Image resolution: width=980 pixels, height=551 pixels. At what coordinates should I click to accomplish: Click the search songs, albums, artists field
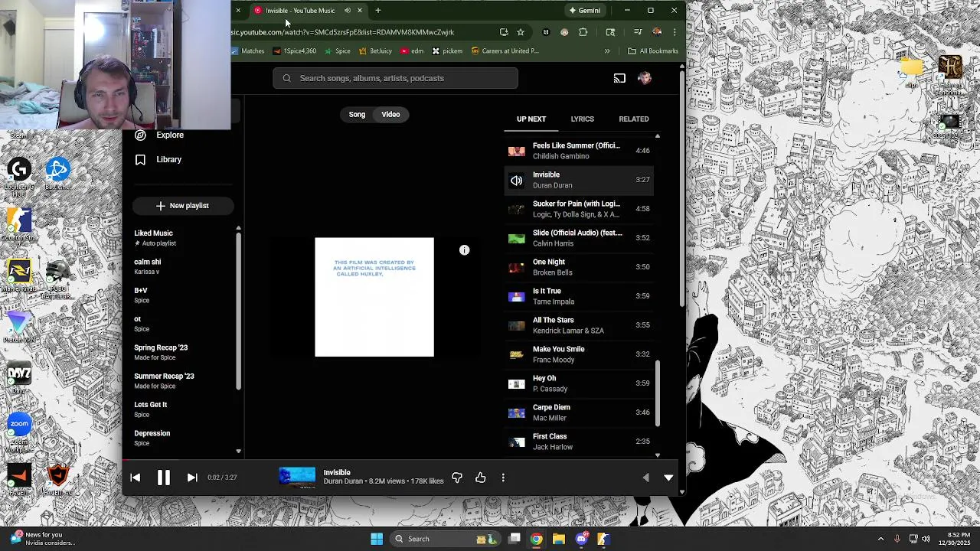396,78
